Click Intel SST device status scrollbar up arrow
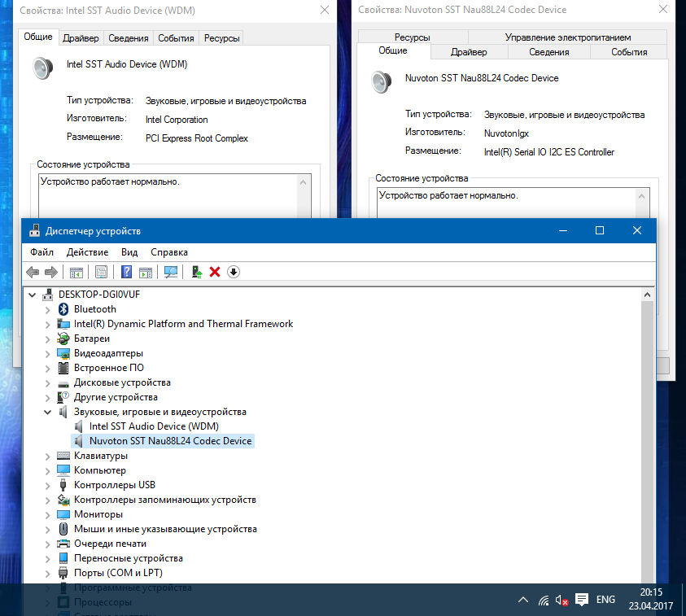Image resolution: width=686 pixels, height=616 pixels. pos(304,182)
